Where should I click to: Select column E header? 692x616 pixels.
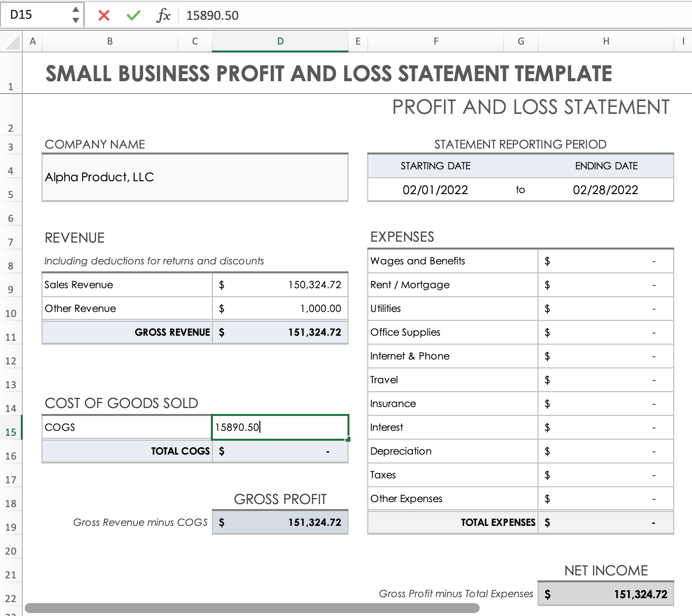click(x=358, y=42)
